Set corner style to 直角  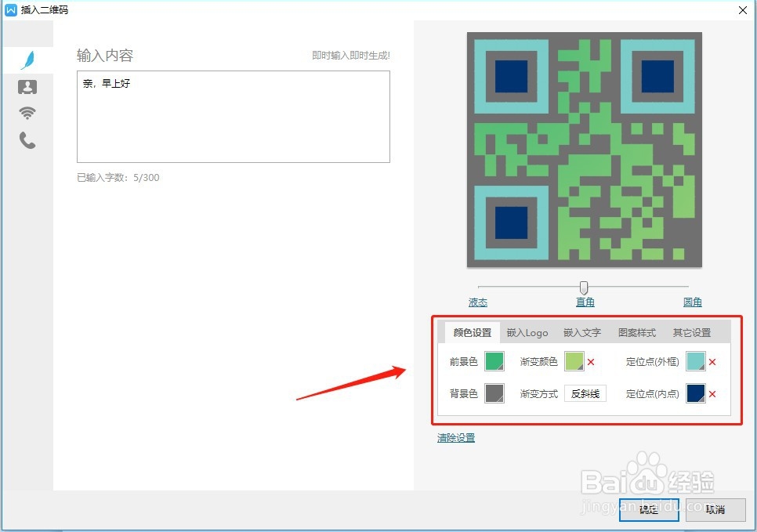[x=585, y=302]
